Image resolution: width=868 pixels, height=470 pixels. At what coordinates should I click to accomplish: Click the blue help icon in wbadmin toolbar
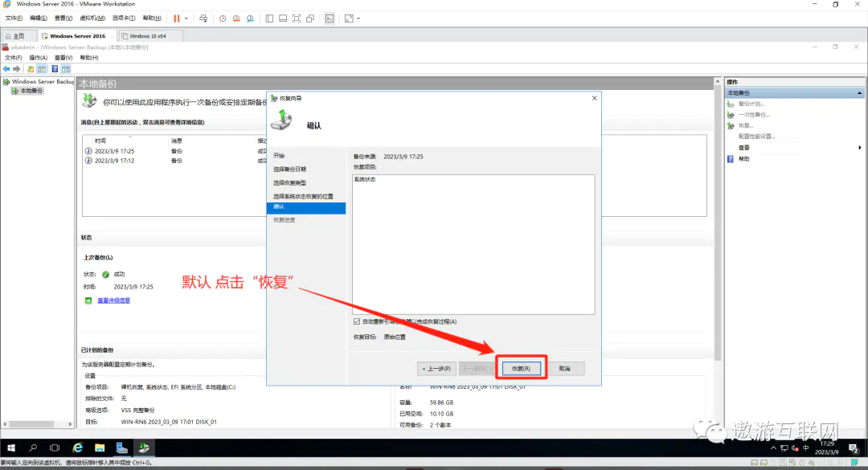pos(55,68)
